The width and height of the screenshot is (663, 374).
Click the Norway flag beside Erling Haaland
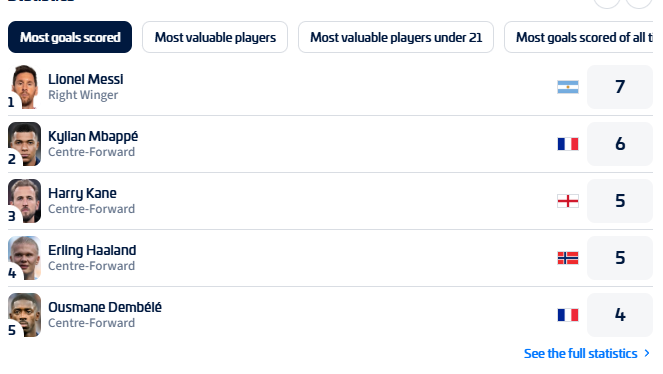[568, 258]
